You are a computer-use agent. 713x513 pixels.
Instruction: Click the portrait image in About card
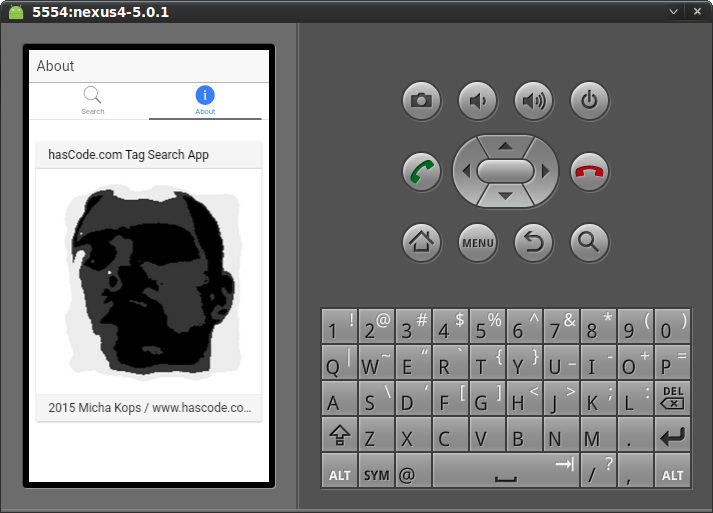[151, 281]
